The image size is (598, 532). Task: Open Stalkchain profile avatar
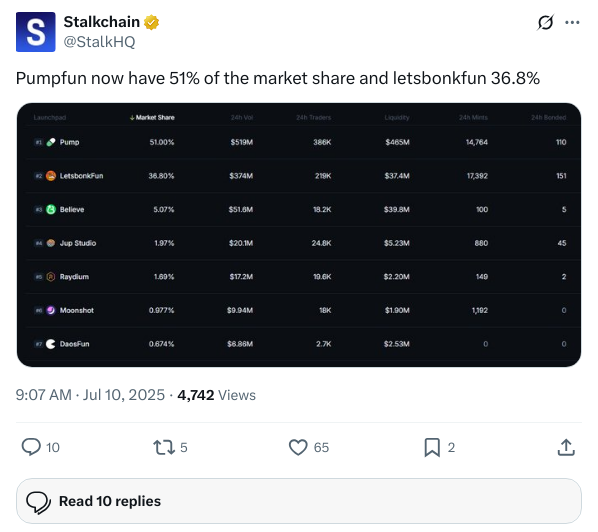pyautogui.click(x=35, y=32)
